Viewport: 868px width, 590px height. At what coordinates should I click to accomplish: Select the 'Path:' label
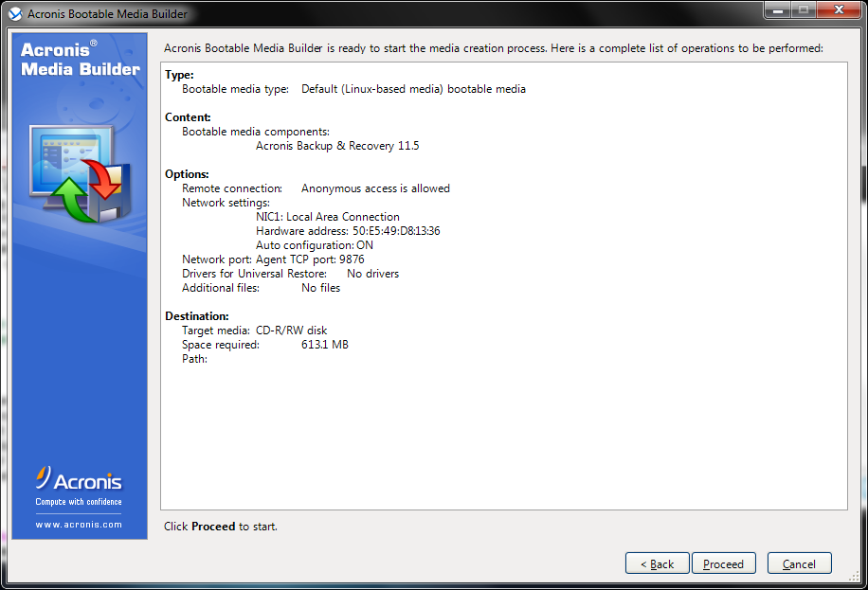point(195,359)
